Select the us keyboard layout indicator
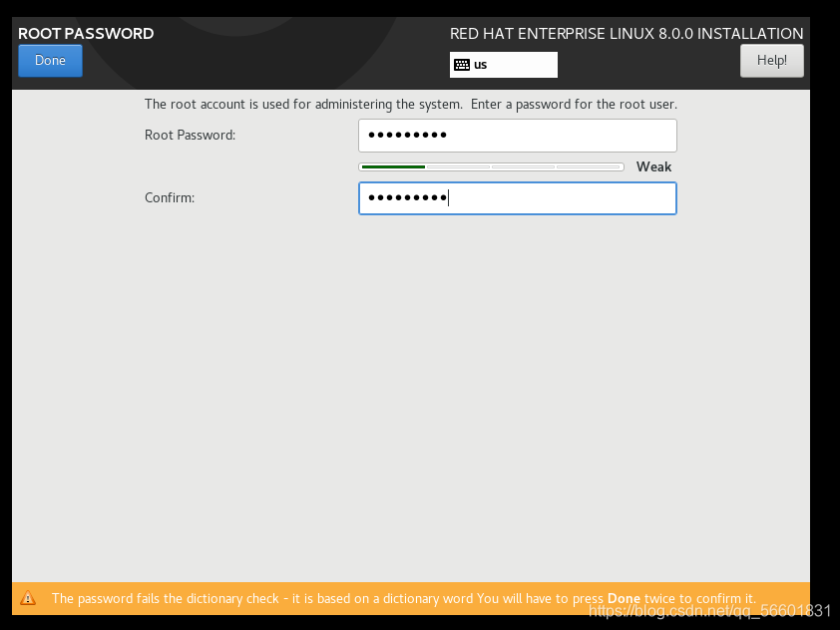The image size is (840, 630). (x=504, y=65)
